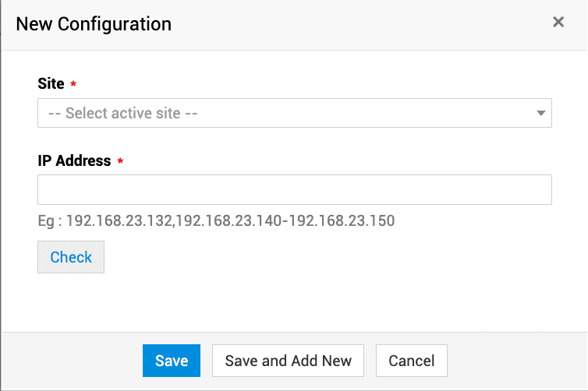Click the New Configuration dialog title

coord(94,23)
